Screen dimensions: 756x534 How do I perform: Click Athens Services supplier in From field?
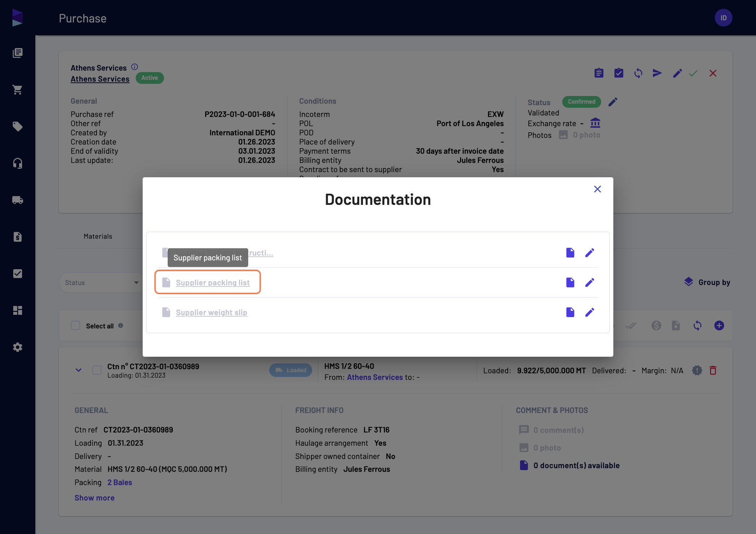coord(375,377)
